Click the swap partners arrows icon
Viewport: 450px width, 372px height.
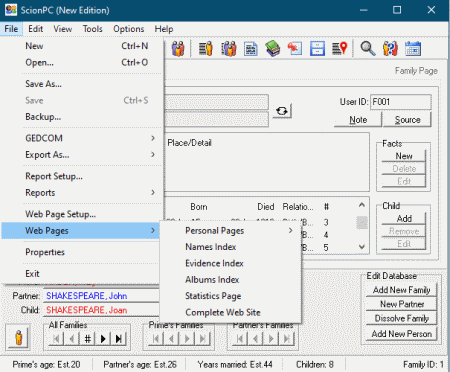click(x=282, y=111)
